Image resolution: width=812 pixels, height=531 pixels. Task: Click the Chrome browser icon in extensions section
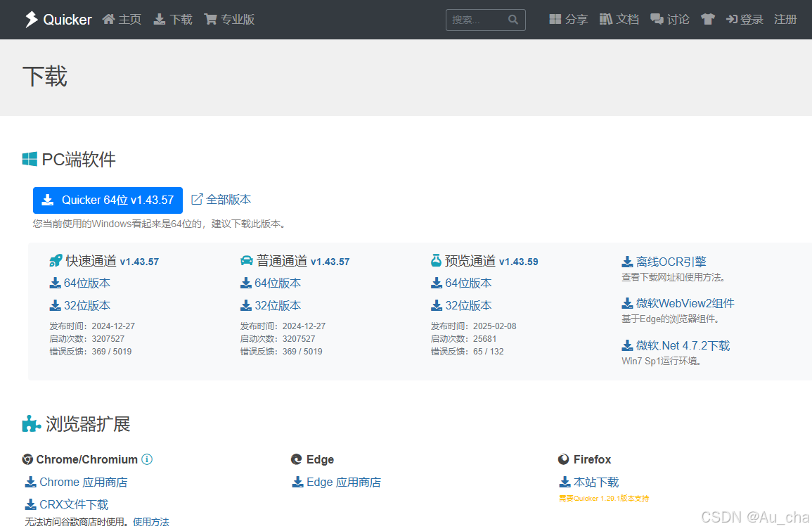[27, 459]
